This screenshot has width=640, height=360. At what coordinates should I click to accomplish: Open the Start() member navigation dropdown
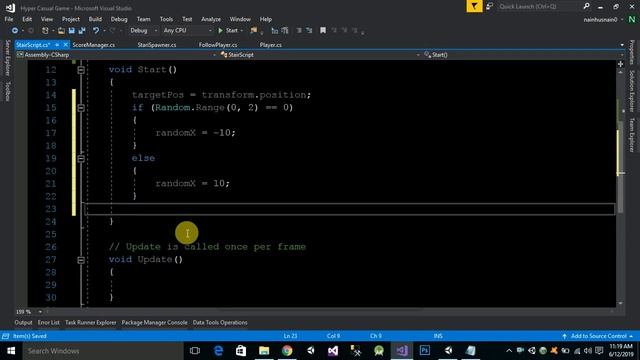[524, 55]
